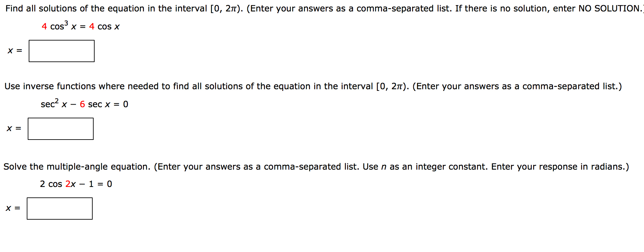Click the answer box for 4 cos³ x equation

coord(62,51)
